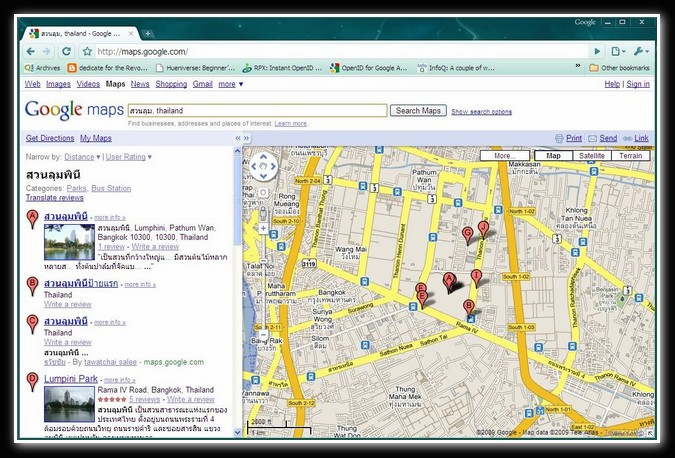
Task: Open the Hueniverse Beginner bookmark
Action: tap(195, 68)
